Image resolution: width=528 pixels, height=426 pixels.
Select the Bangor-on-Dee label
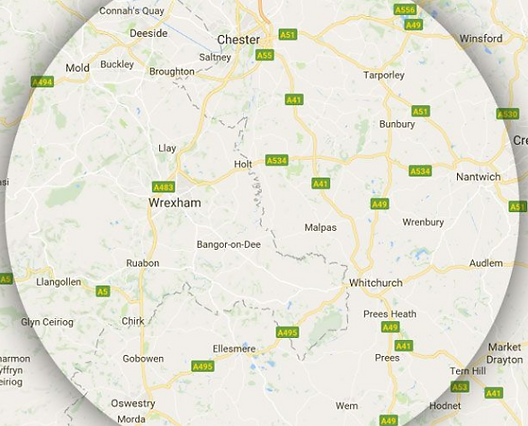pyautogui.click(x=229, y=244)
